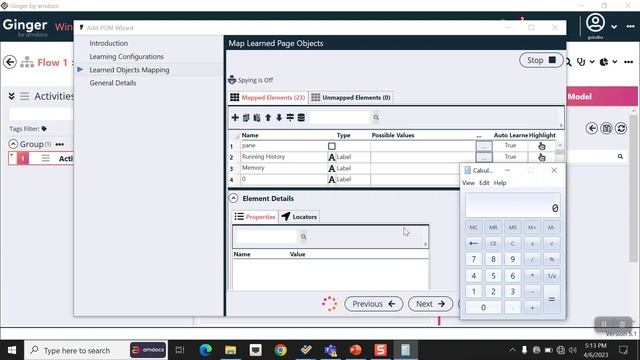Open Group options three-dots menu
This screenshot has width=640, height=360.
60,144
